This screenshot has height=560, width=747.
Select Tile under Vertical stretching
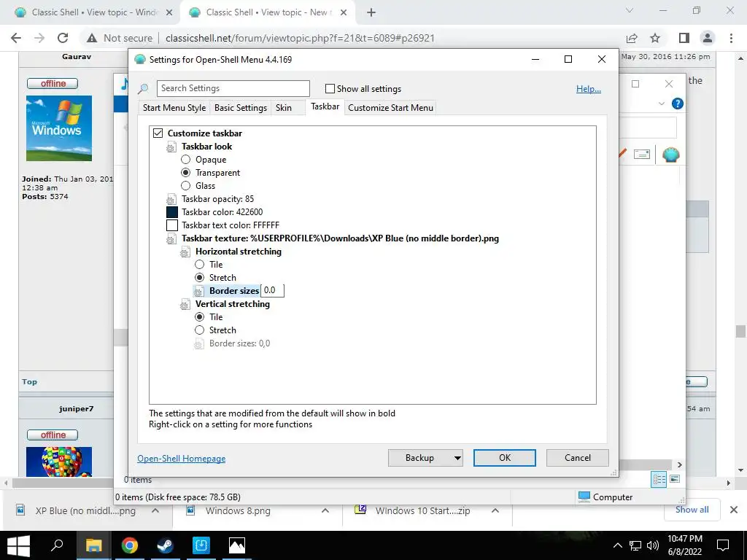pos(200,316)
